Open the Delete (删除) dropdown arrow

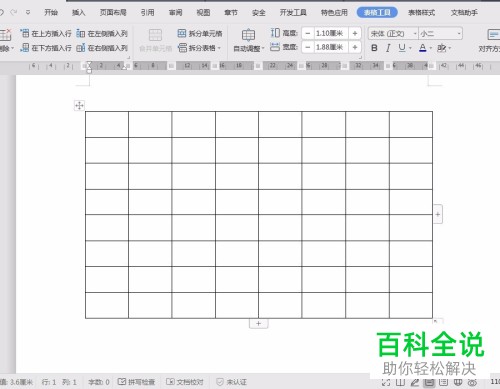coord(12,49)
